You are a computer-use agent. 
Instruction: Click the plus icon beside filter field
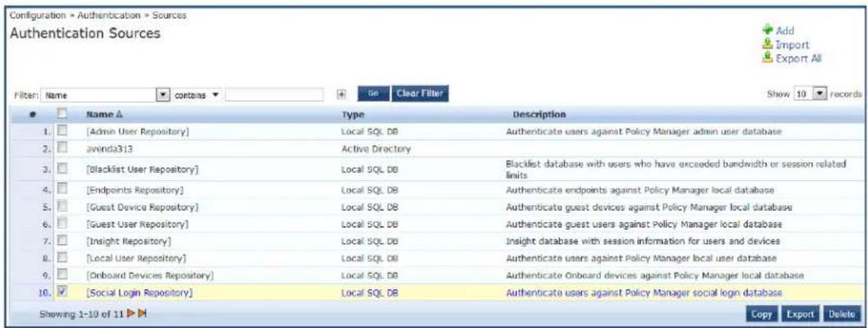point(341,94)
